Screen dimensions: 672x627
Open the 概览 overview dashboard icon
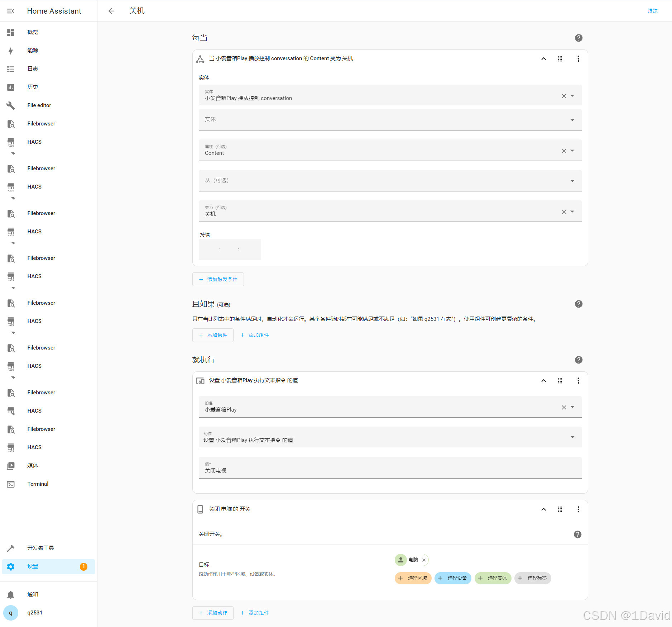(11, 32)
